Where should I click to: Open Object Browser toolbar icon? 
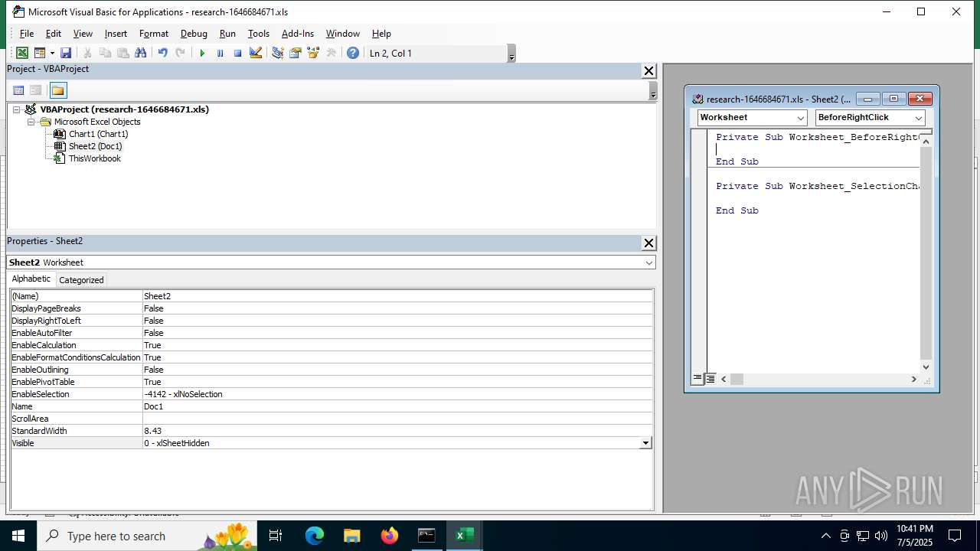point(312,53)
